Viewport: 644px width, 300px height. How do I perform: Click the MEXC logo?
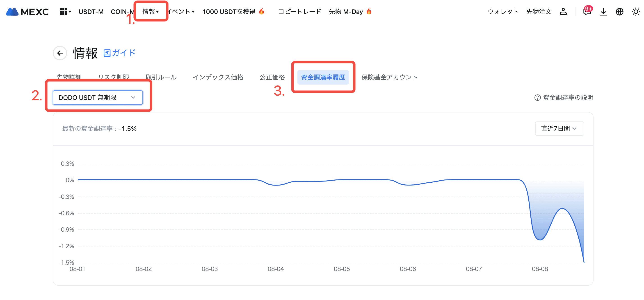coord(27,12)
